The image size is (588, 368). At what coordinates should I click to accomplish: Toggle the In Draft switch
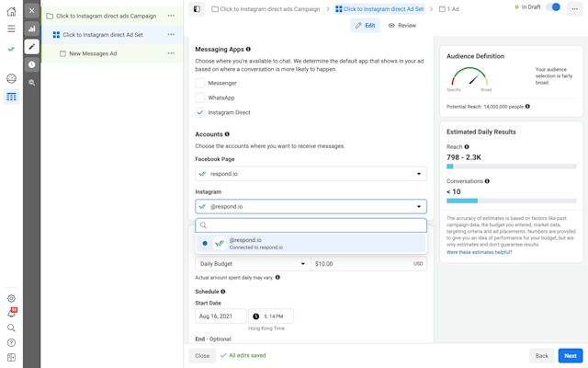(553, 6)
